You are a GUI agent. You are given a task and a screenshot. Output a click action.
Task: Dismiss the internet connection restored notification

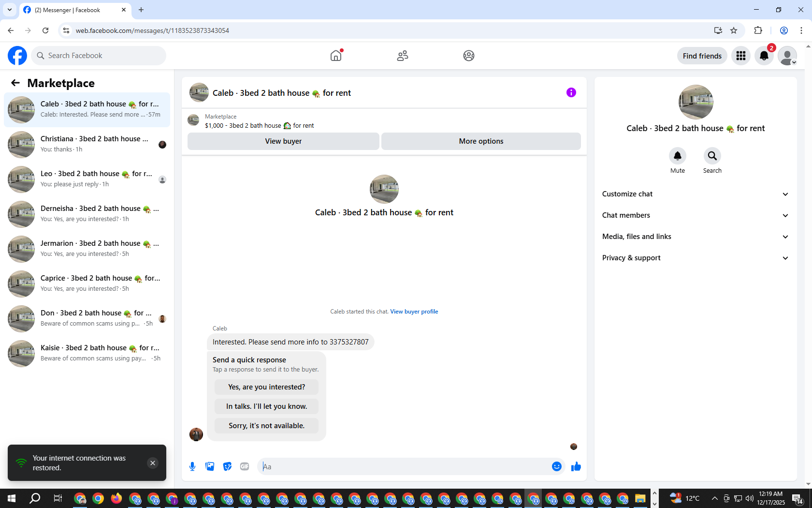(x=153, y=463)
